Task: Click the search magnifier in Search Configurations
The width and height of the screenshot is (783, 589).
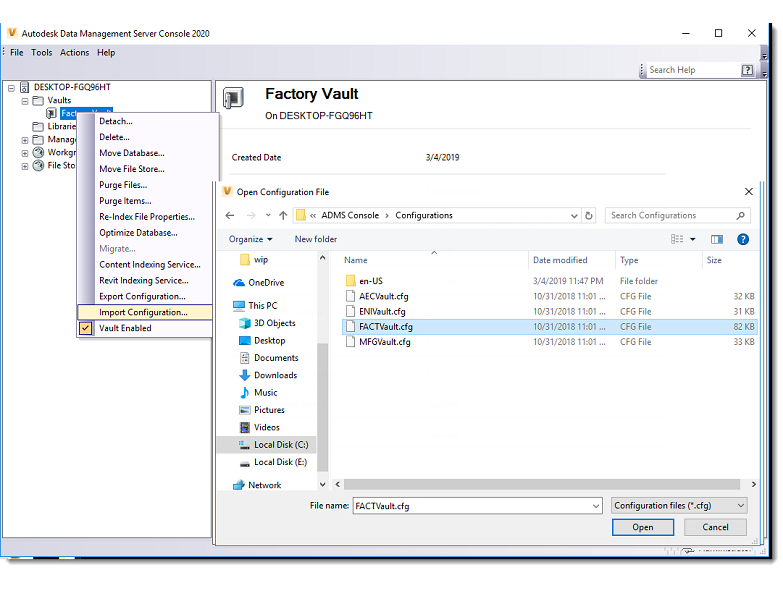Action: pos(741,216)
